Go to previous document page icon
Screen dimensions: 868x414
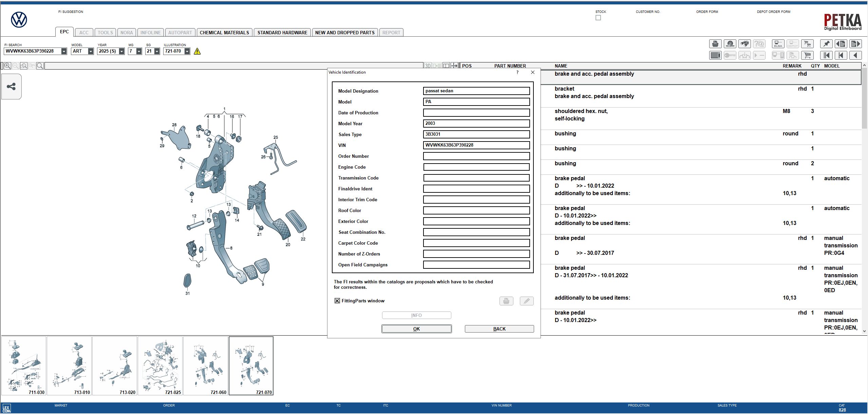click(841, 44)
